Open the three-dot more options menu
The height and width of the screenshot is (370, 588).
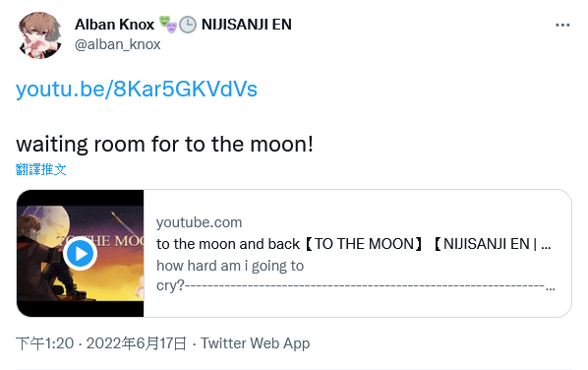tap(562, 26)
